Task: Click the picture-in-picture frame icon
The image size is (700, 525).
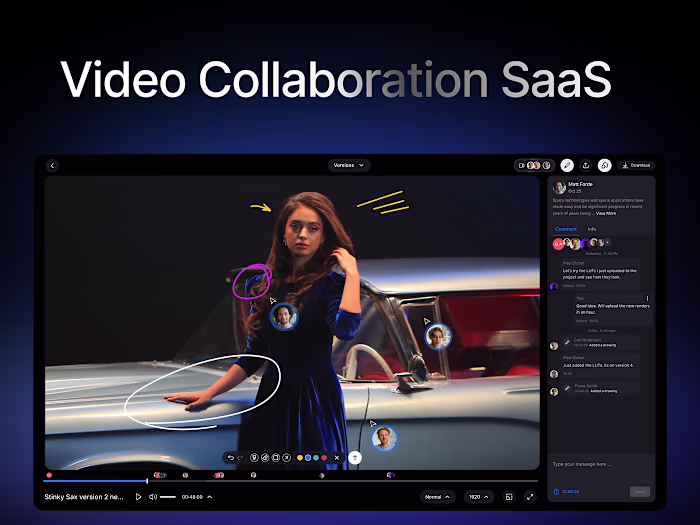Action: (509, 497)
